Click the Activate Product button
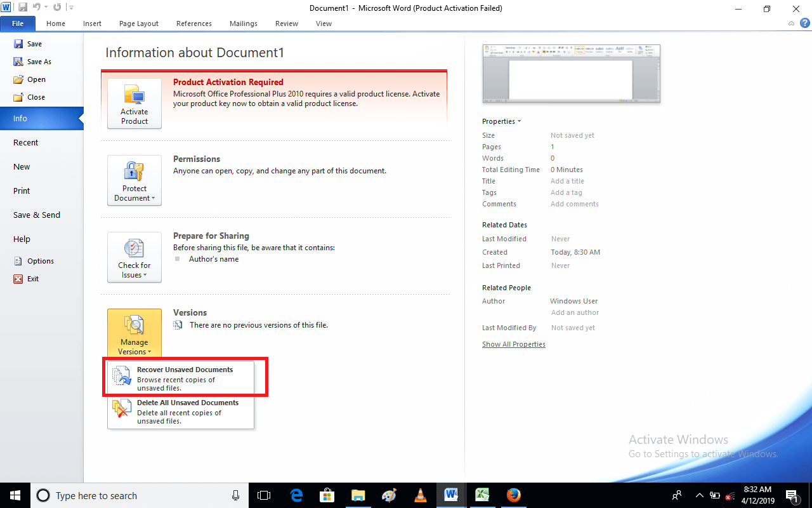The width and height of the screenshot is (812, 508). (x=134, y=104)
